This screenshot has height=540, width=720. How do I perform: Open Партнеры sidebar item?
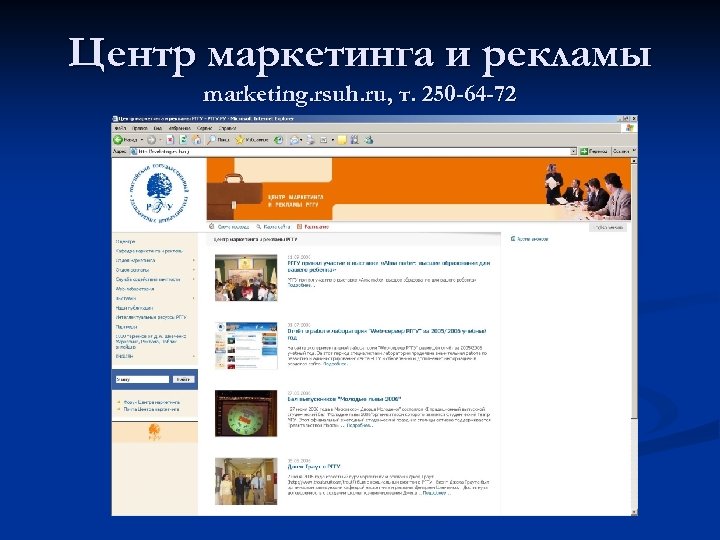(x=126, y=326)
